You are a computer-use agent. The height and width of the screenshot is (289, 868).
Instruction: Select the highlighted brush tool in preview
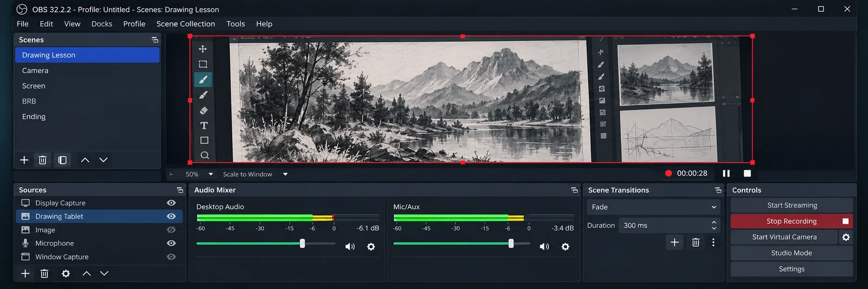pyautogui.click(x=203, y=80)
